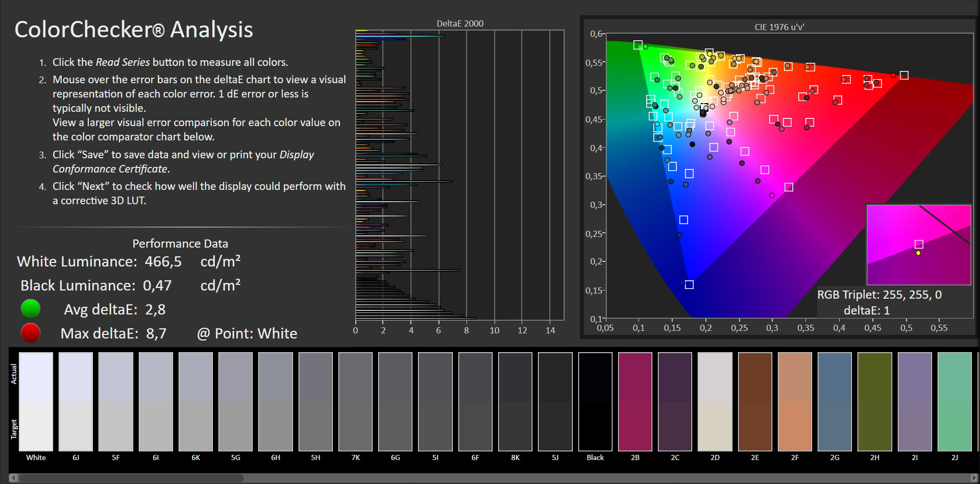Viewport: 980px width, 484px height.
Task: Select the Black color swatch
Action: pos(595,401)
